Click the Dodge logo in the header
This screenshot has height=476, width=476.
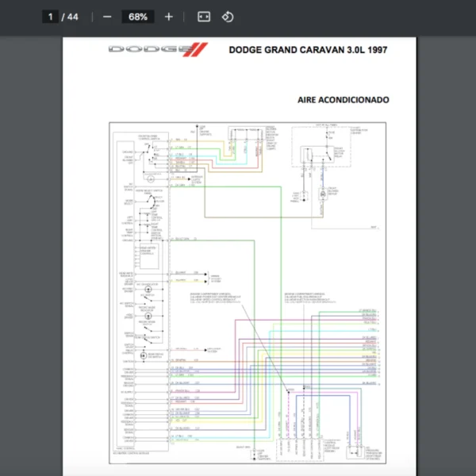tap(157, 50)
